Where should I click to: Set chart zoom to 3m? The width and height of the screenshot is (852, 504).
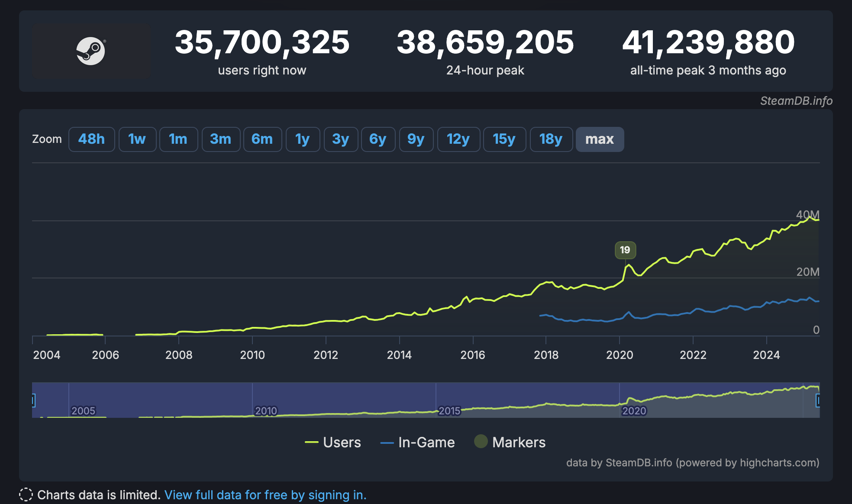click(x=221, y=139)
